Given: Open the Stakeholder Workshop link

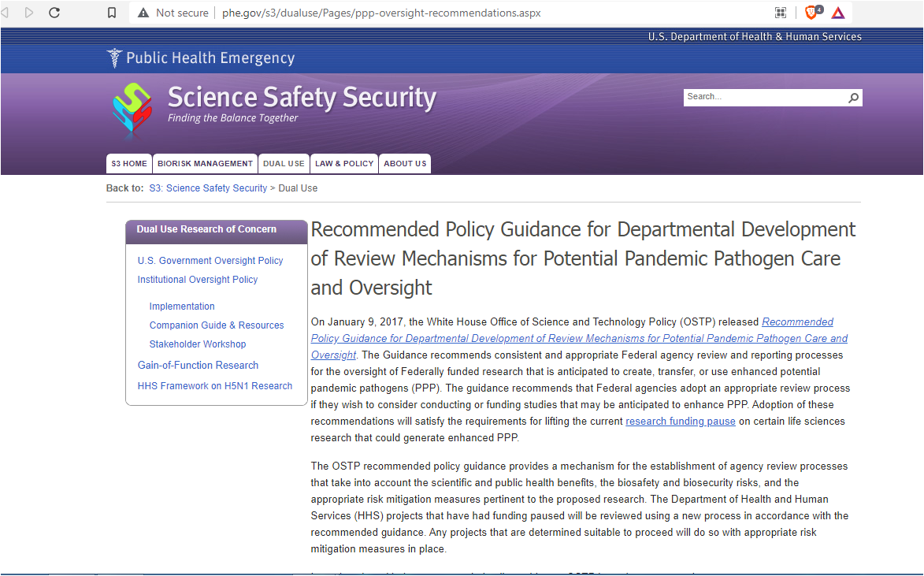Looking at the screenshot, I should (x=198, y=344).
